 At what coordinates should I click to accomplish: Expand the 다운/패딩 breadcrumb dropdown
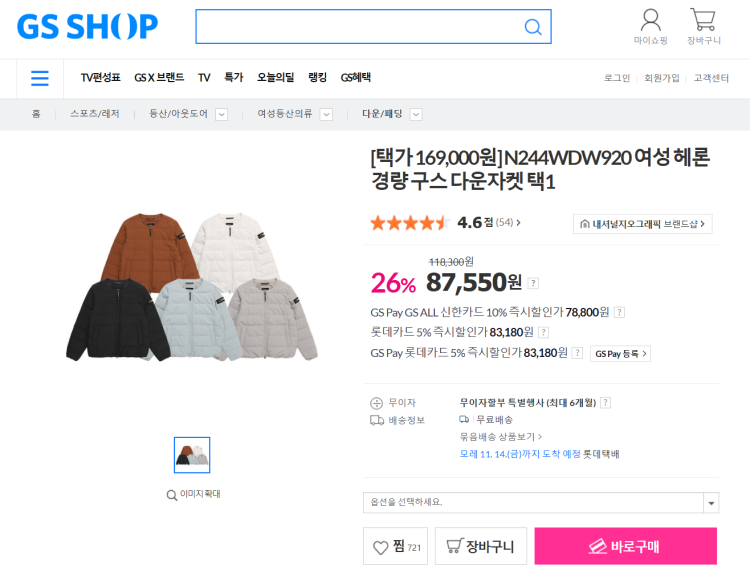pyautogui.click(x=416, y=114)
